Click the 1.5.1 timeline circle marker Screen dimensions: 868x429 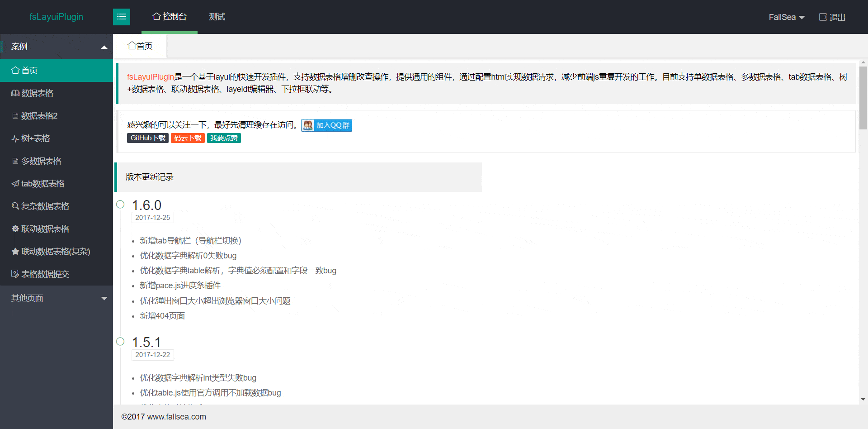pyautogui.click(x=120, y=342)
